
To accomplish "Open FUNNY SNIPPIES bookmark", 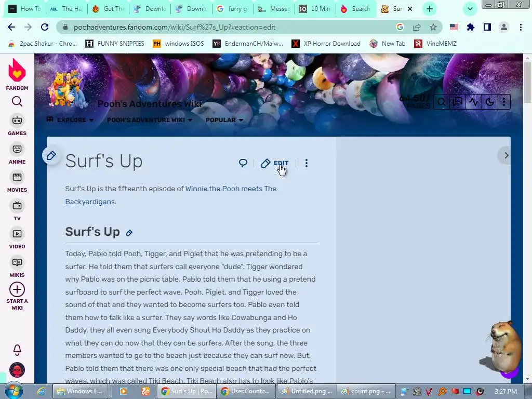I will pos(115,44).
